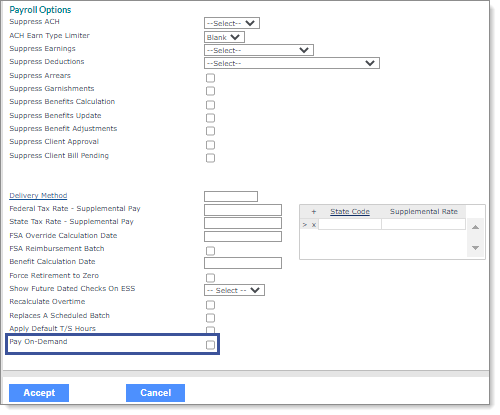Open the Suppress Deductions dropdown

(292, 63)
